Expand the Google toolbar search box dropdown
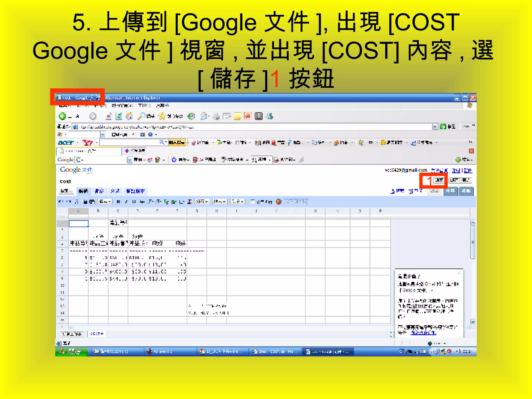 130,159
